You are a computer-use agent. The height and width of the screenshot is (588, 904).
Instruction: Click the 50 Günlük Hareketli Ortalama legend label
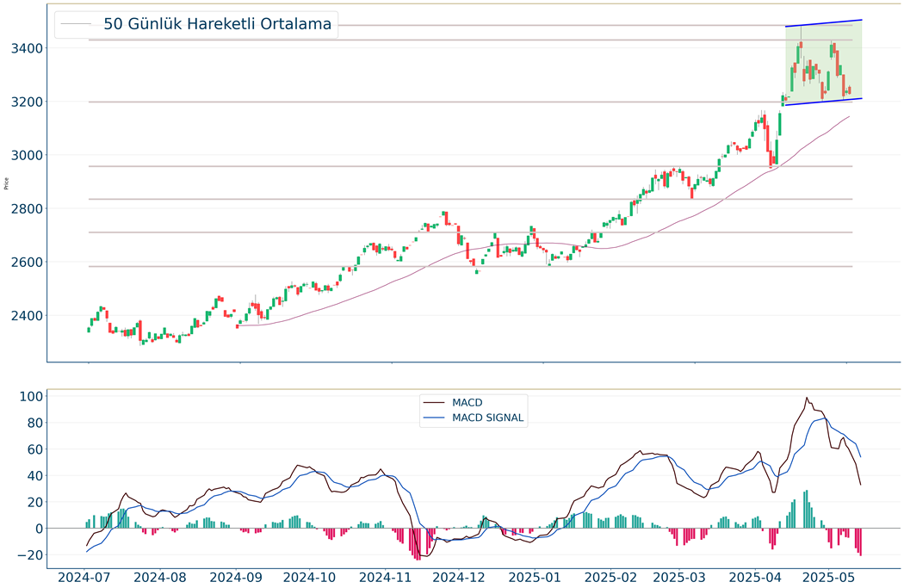tap(217, 24)
